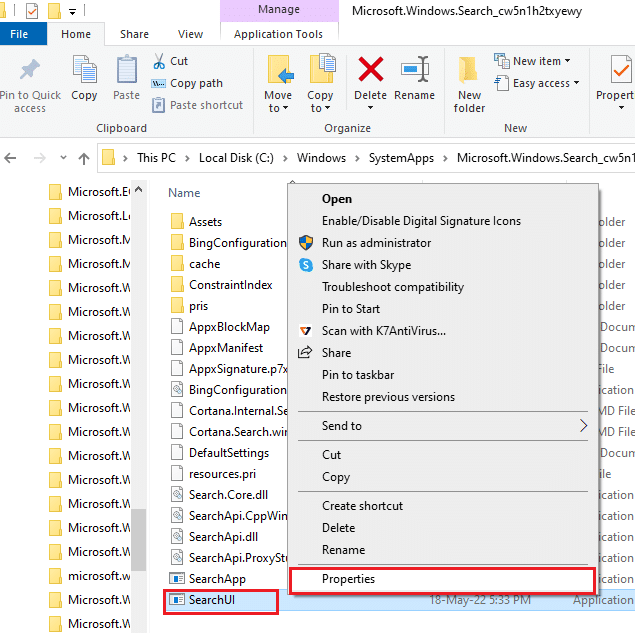Screen dimensions: 635x633
Task: Choose Troubleshoot compatibility
Action: click(x=393, y=287)
